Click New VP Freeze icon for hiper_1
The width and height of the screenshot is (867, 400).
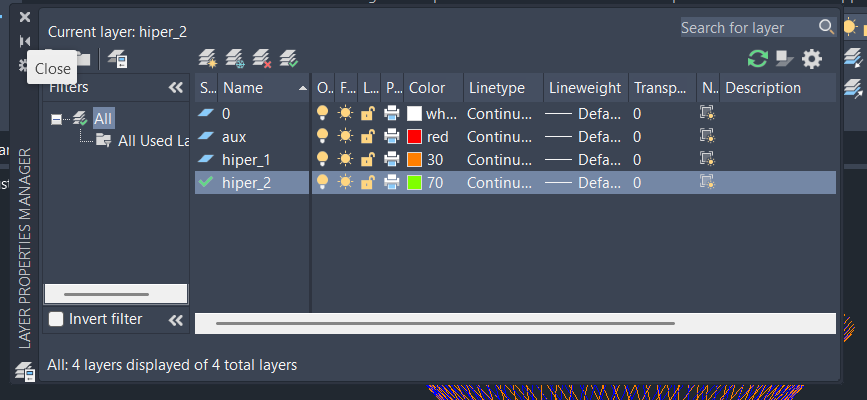(x=707, y=159)
